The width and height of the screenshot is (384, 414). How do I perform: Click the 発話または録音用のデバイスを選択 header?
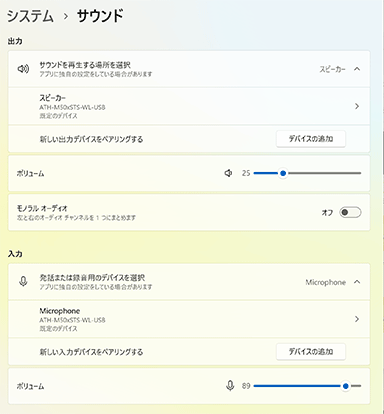coord(189,282)
